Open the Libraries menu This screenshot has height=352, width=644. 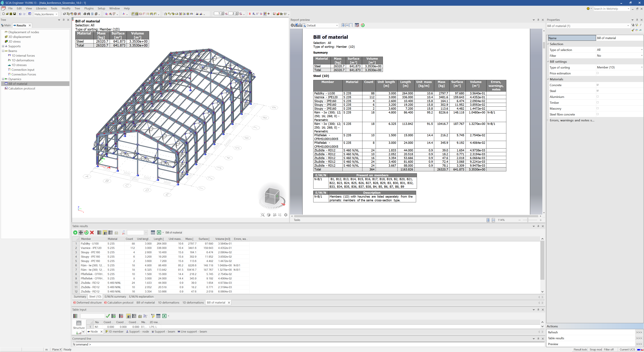41,8
